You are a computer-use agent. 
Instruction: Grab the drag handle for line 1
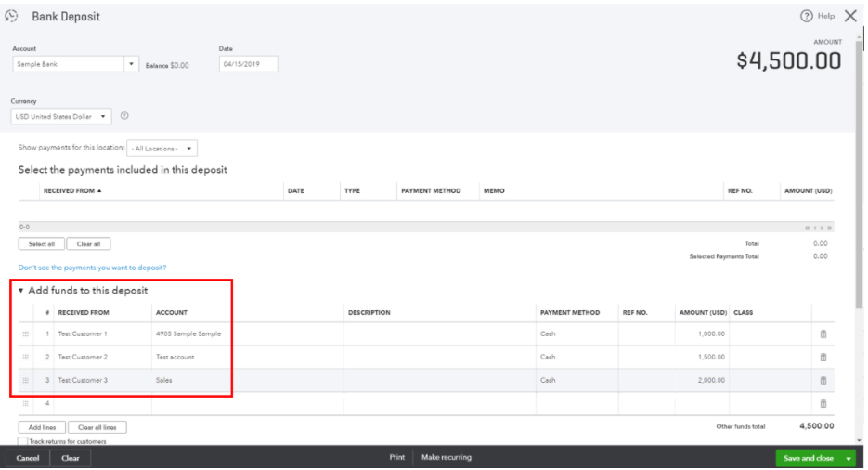(x=25, y=334)
